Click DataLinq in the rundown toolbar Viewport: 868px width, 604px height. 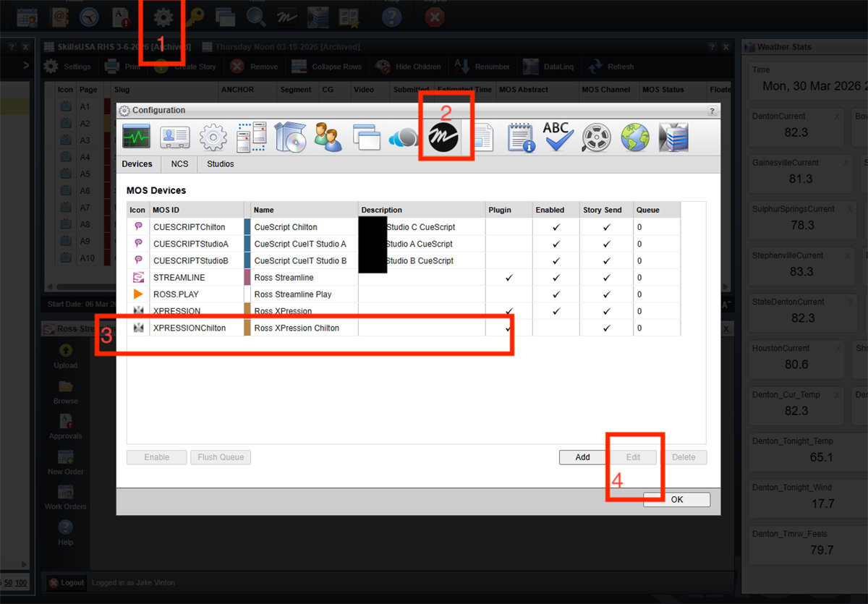(548, 67)
